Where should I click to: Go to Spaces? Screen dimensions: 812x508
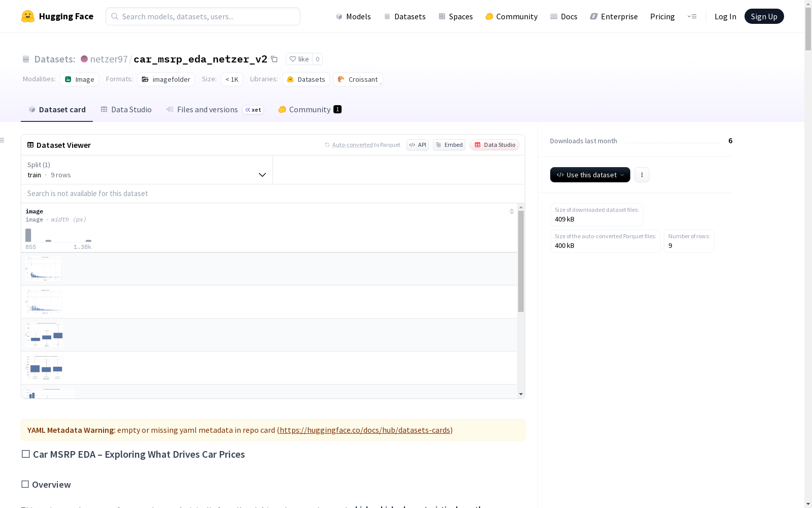(456, 16)
